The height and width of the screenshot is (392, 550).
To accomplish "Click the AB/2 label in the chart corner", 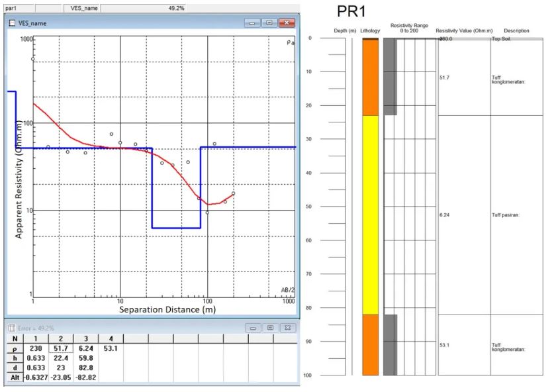I will [x=288, y=290].
